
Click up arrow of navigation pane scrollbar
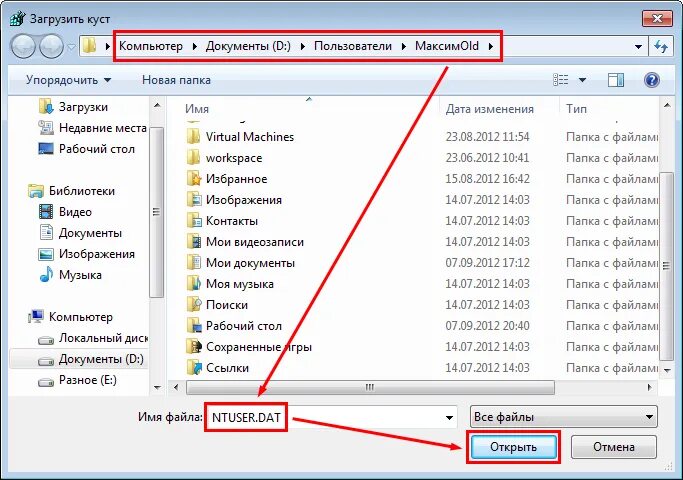[157, 105]
